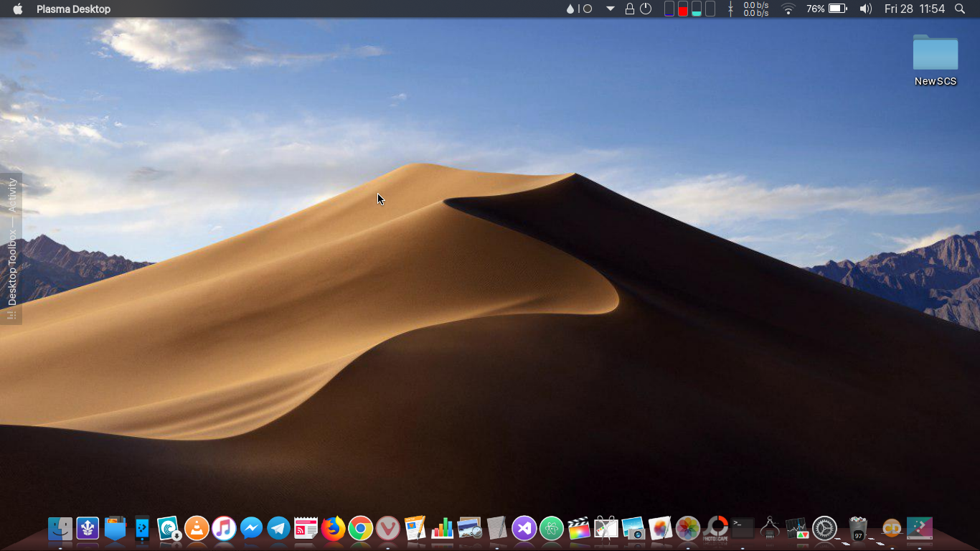The height and width of the screenshot is (551, 980).
Task: Open the search magnifier in top bar
Action: (960, 9)
